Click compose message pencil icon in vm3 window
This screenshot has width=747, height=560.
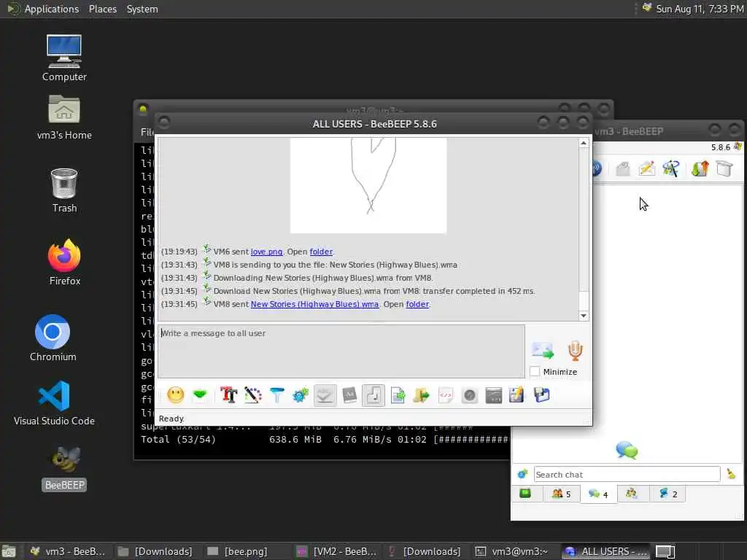[647, 168]
